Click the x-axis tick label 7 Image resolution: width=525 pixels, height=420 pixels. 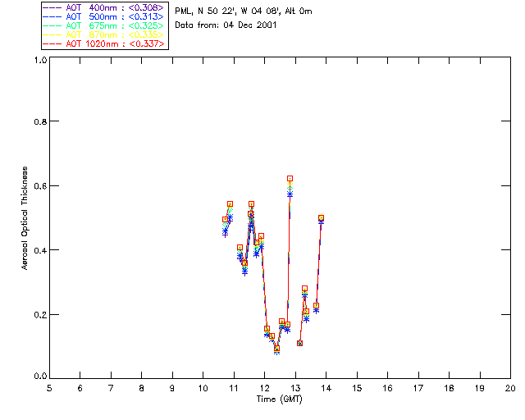click(x=111, y=388)
